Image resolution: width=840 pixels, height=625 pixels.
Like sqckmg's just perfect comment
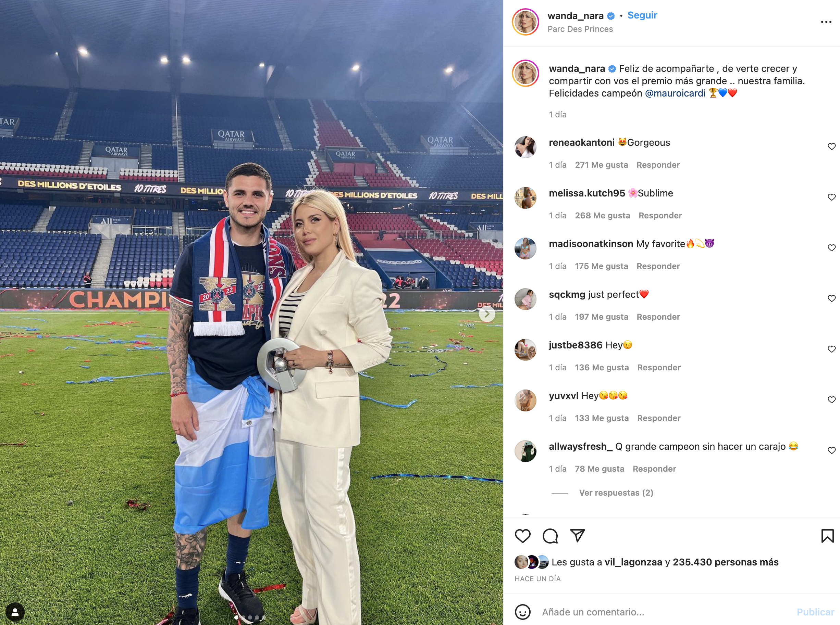[x=831, y=298]
